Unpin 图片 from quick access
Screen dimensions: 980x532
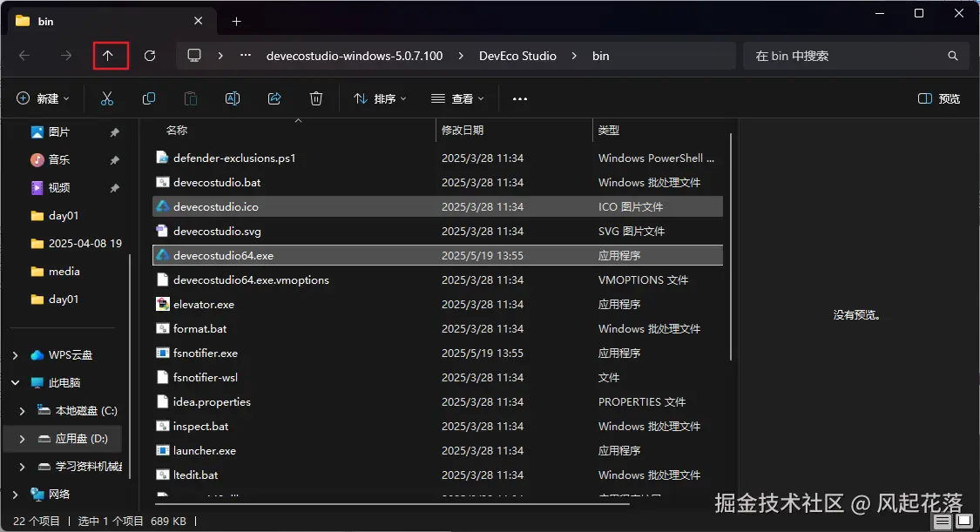click(114, 132)
